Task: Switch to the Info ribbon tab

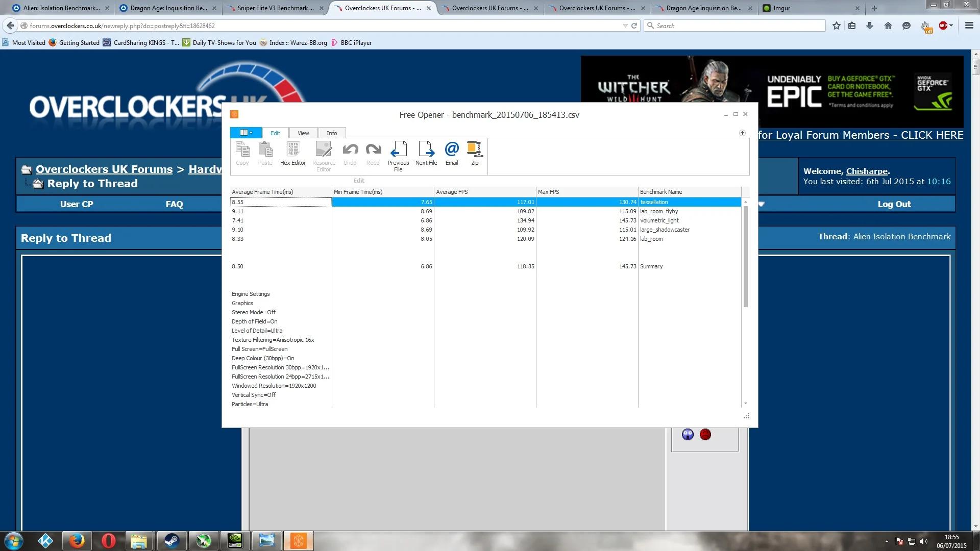Action: 332,133
